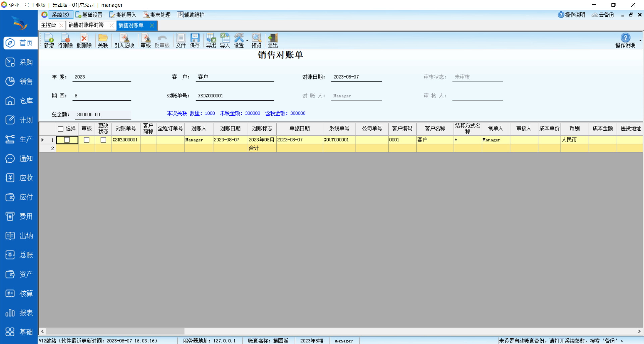Click the 新增 (New) toolbar icon

[x=49, y=41]
